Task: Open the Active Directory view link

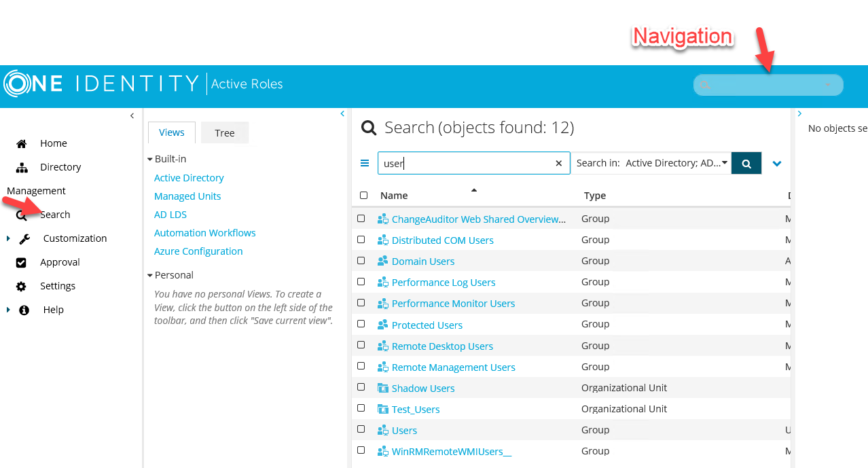Action: pyautogui.click(x=189, y=178)
